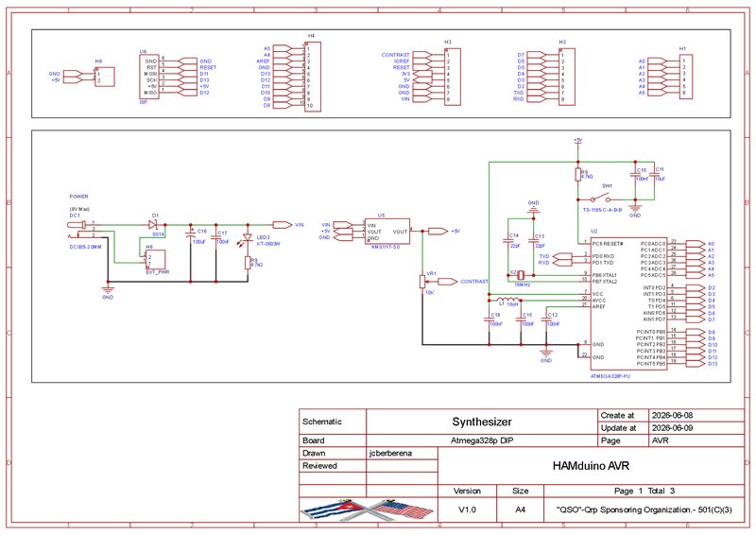Click the TXD net flag at U2 pin 2
This screenshot has height=535, width=756.
pos(562,256)
